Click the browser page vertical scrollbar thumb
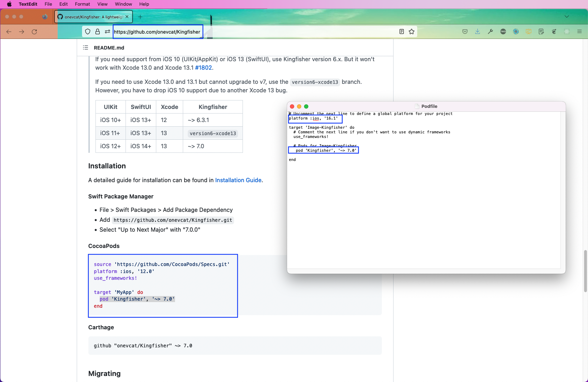 point(586,271)
